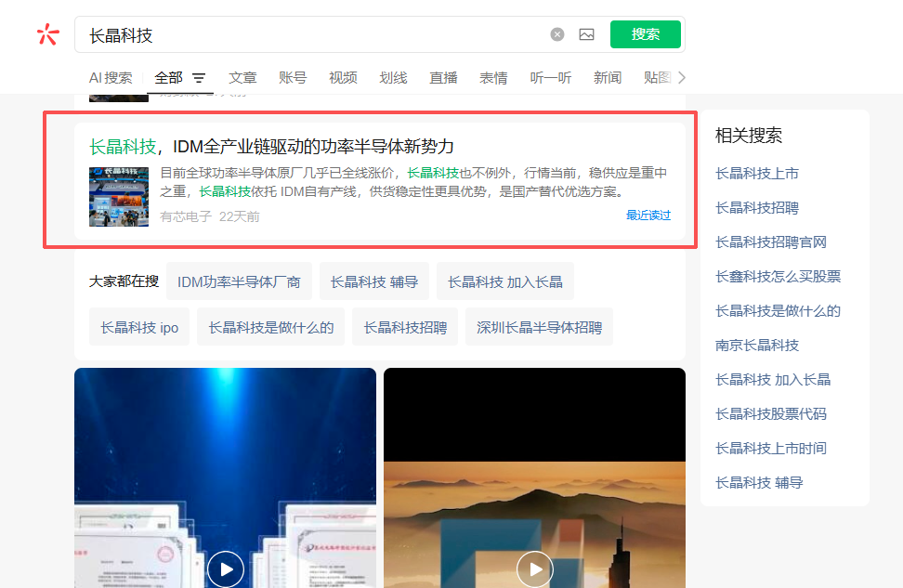Switch to the 新闻 tab

coord(608,78)
